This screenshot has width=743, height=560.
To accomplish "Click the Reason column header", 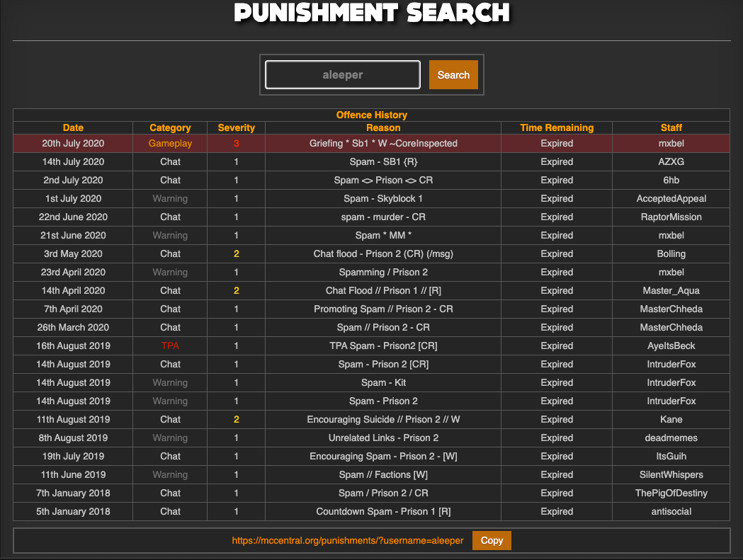I will 383,127.
